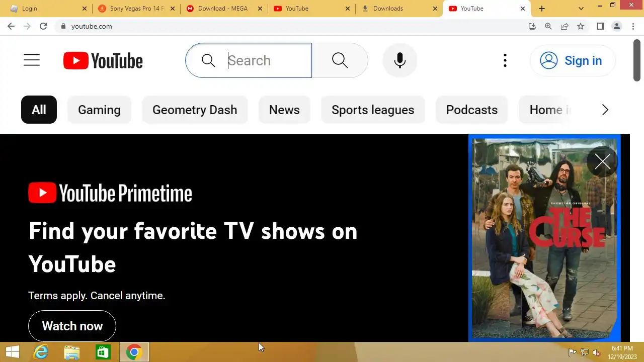Install YouTube app icon in address bar
The width and height of the screenshot is (644, 362).
[532, 26]
